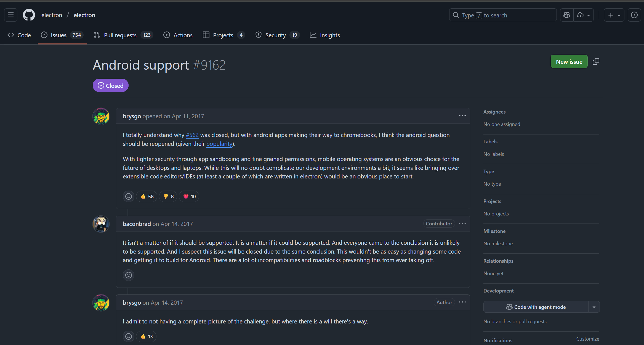Open brysgo's profile from opening post header
Image resolution: width=644 pixels, height=345 pixels.
tap(132, 116)
